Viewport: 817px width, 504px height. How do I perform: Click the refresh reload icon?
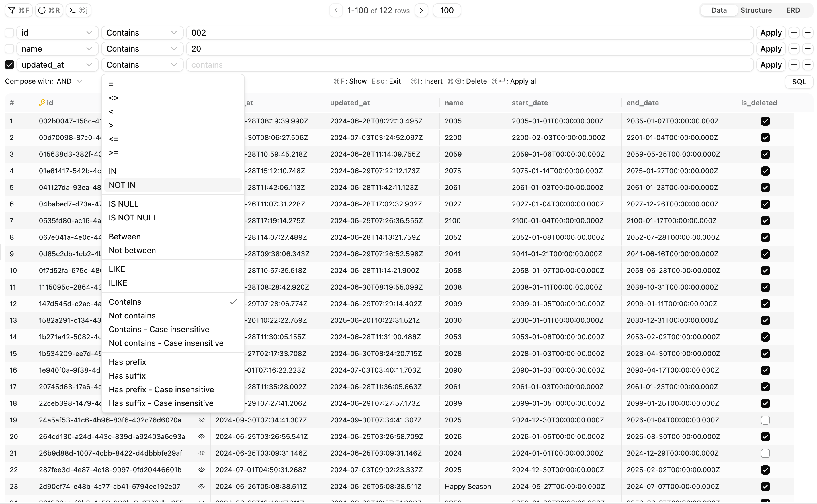pos(42,10)
